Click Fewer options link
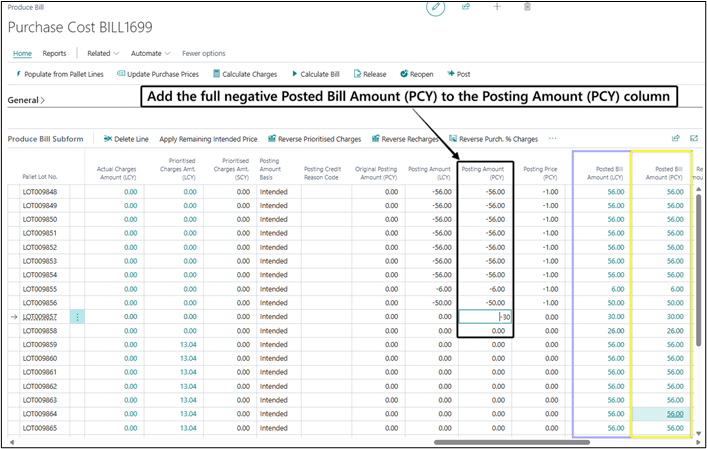This screenshot has height=449, width=707. [203, 53]
